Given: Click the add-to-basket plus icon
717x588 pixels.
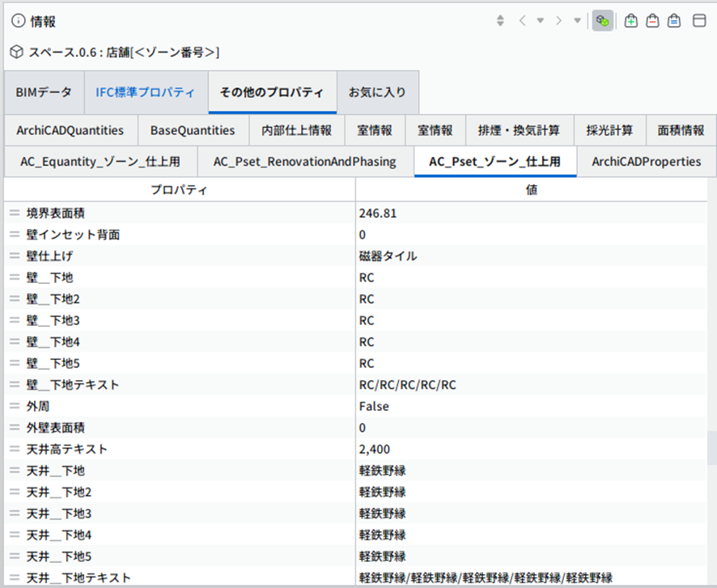Looking at the screenshot, I should point(631,20).
